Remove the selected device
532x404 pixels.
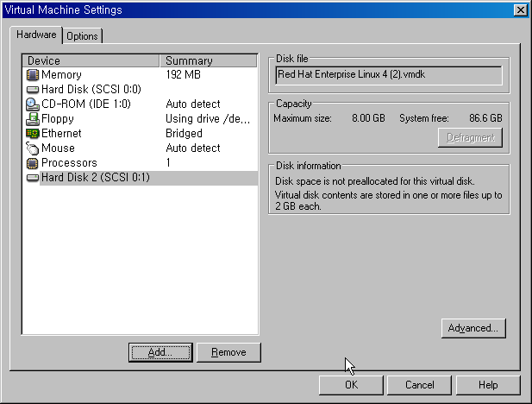pos(228,352)
